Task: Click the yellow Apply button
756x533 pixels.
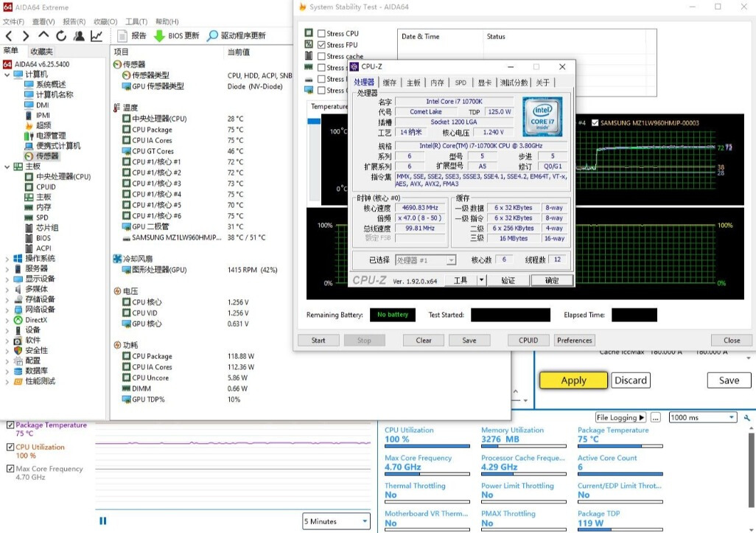Action: coord(573,380)
